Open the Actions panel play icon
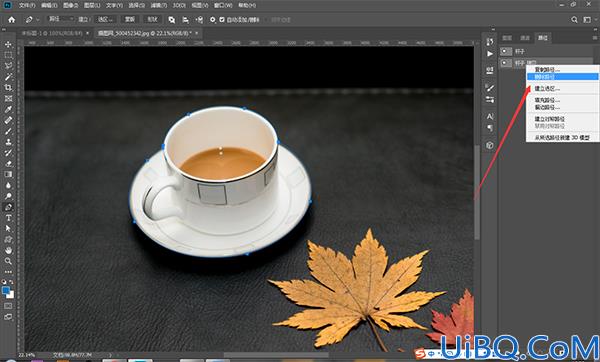Image resolution: width=600 pixels, height=362 pixels. 490,54
